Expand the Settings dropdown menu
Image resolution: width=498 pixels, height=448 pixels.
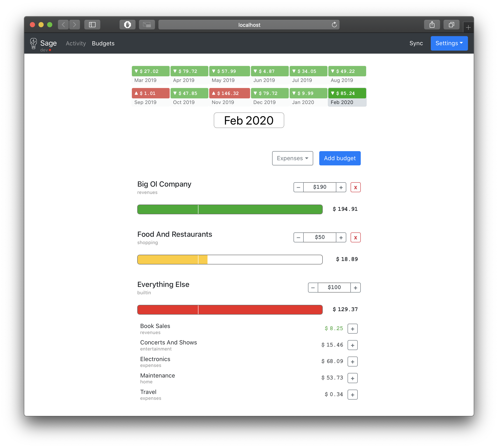tap(449, 43)
